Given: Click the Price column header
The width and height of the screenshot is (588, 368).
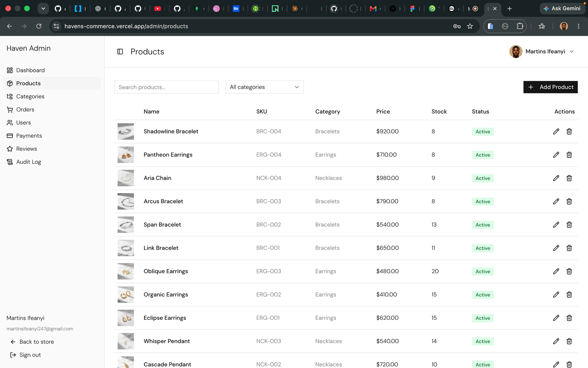Looking at the screenshot, I should tap(383, 112).
